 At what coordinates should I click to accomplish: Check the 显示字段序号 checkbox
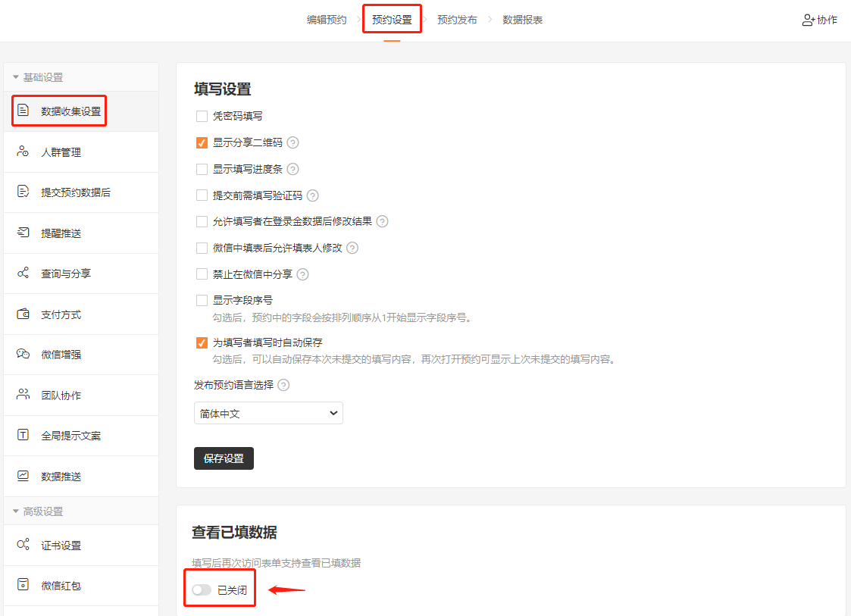[x=202, y=300]
